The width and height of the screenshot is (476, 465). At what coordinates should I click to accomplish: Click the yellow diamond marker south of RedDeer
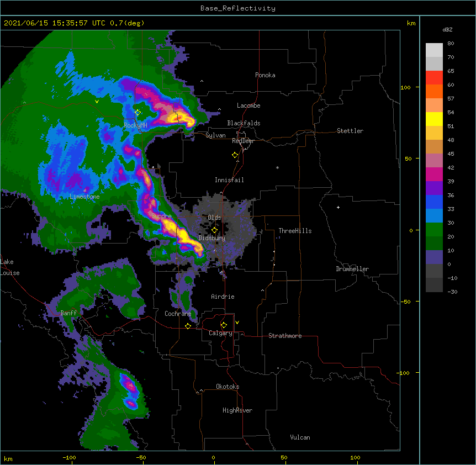(235, 155)
